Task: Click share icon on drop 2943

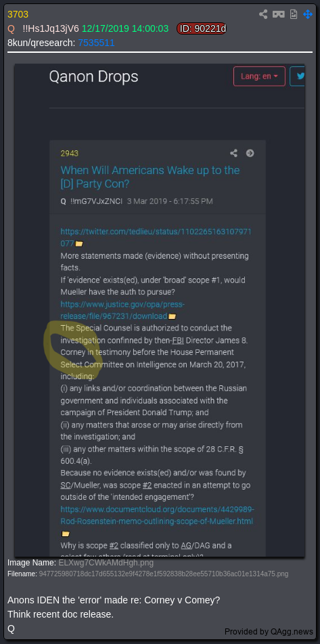Action: 233,153
